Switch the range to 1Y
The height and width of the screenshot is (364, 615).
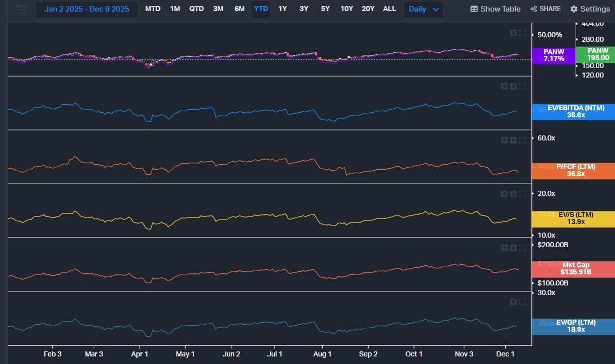point(283,9)
